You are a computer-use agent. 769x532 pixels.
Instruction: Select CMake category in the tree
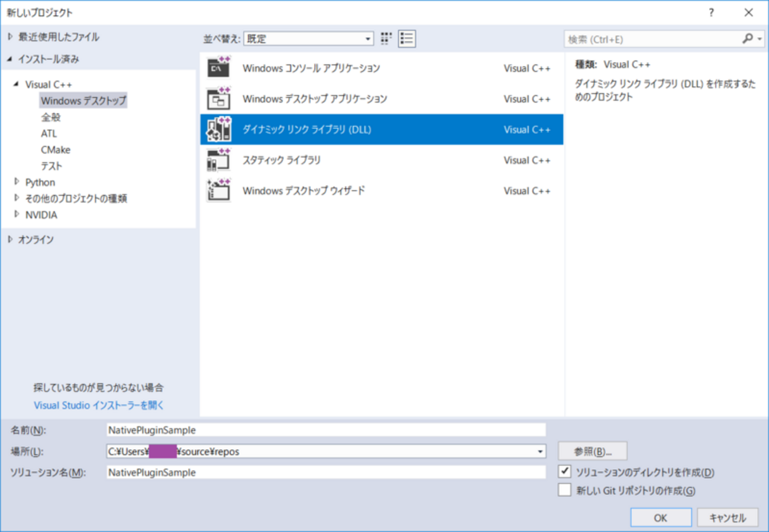coord(56,150)
